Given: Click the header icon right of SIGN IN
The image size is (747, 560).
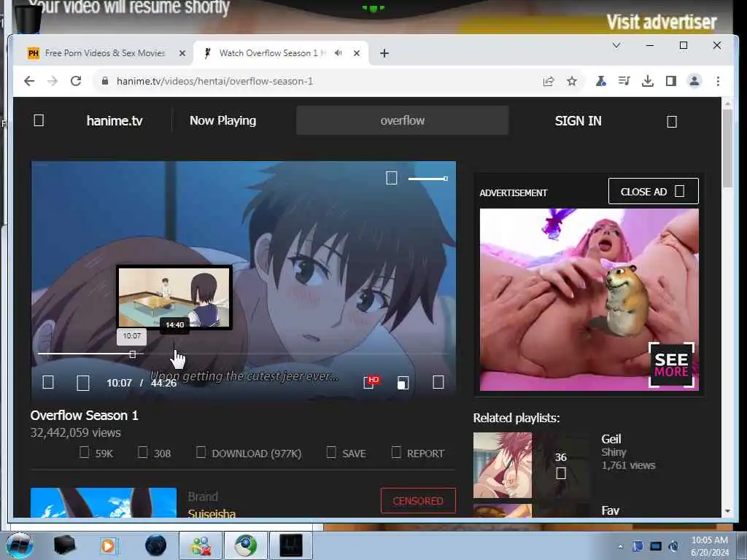Looking at the screenshot, I should [x=672, y=122].
